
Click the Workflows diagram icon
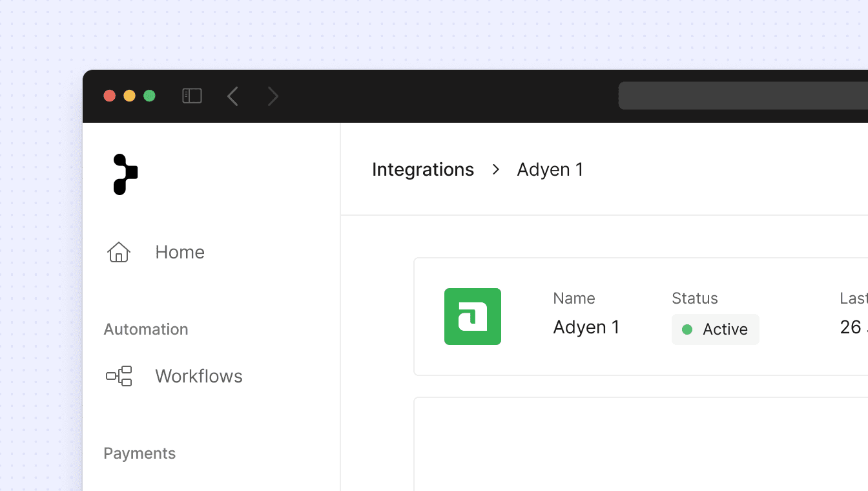click(119, 376)
